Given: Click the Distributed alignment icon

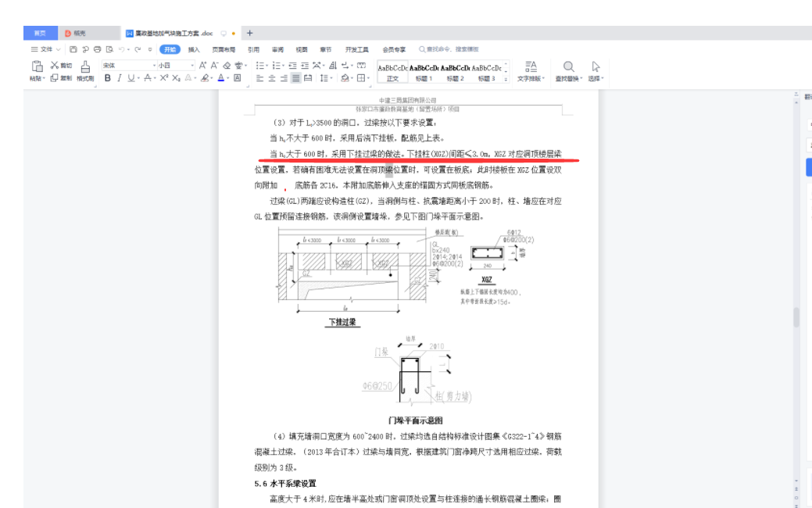Looking at the screenshot, I should pyautogui.click(x=308, y=78).
